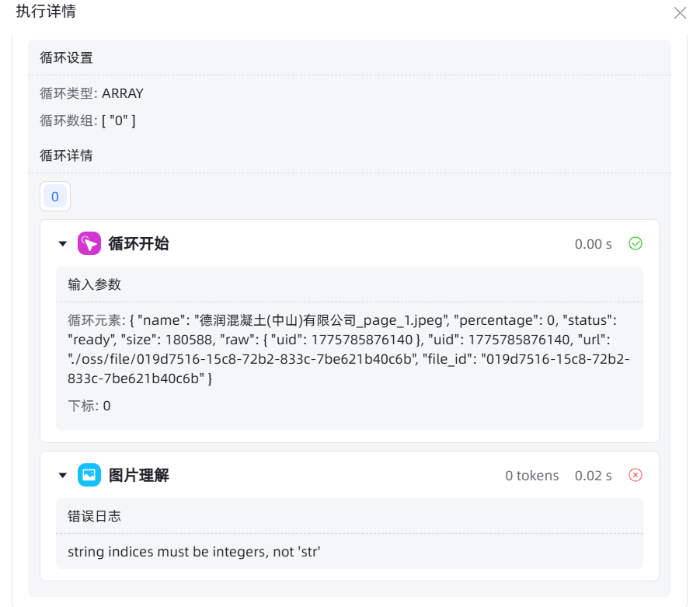Click the 循环详情 section header

tap(66, 155)
